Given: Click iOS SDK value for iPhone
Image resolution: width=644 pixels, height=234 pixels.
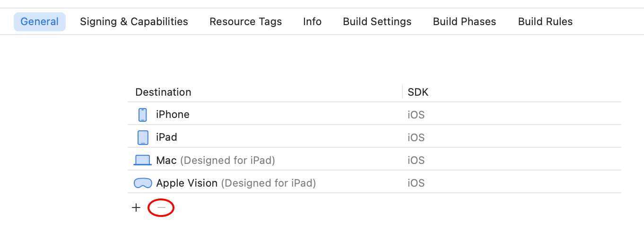Looking at the screenshot, I should click(416, 115).
